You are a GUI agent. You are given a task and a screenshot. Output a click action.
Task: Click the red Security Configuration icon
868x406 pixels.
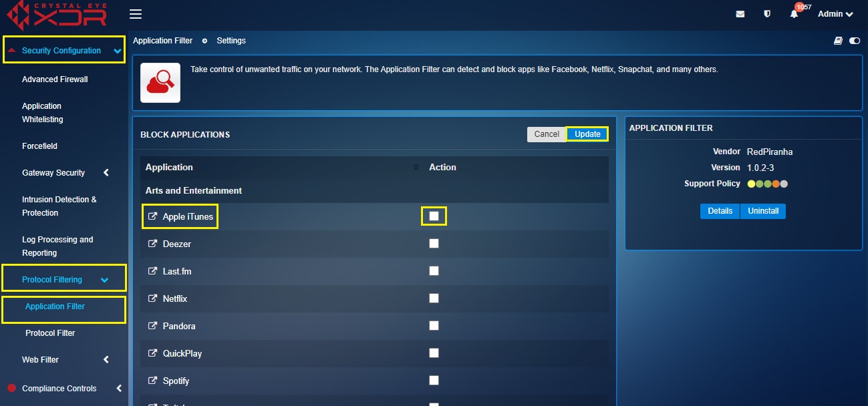tap(12, 50)
